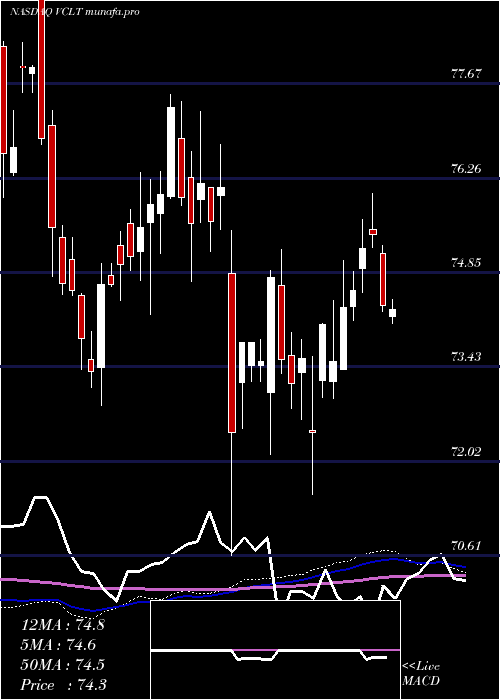Click the 74.85 price level label
The height and width of the screenshot is (700, 500).
click(466, 262)
